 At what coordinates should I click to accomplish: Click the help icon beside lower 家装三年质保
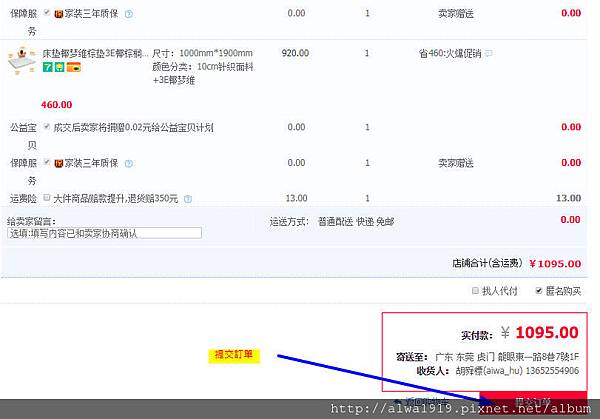129,164
